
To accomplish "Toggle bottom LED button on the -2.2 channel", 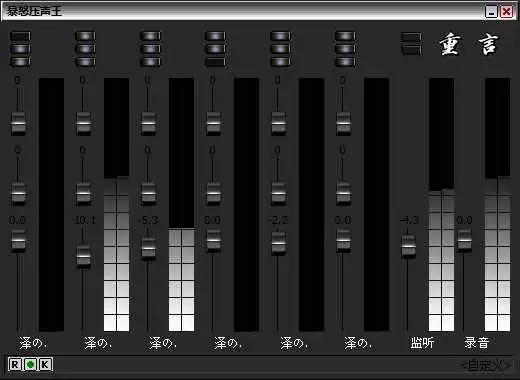I will click(x=280, y=62).
